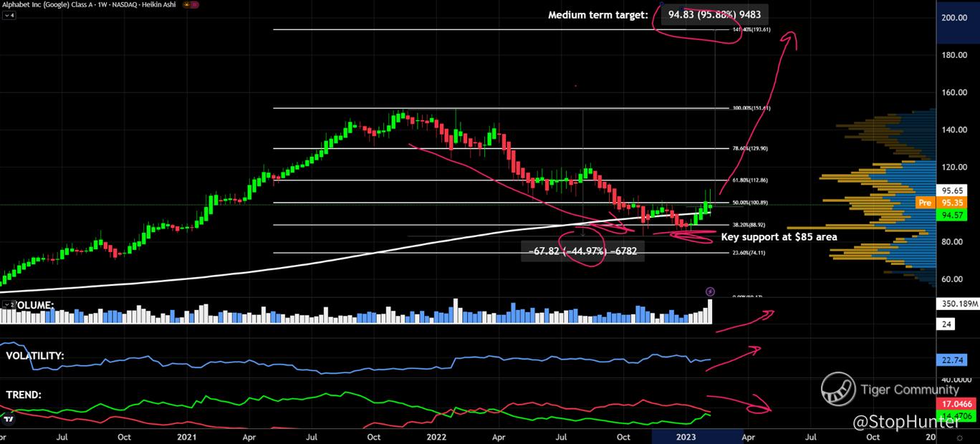Click the 80.00 price scale label

[x=953, y=241]
